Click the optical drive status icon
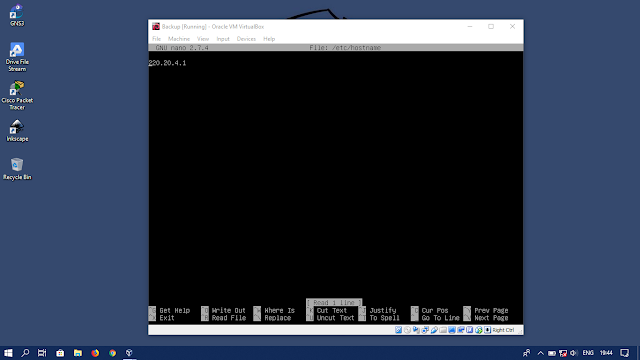 [x=407, y=330]
